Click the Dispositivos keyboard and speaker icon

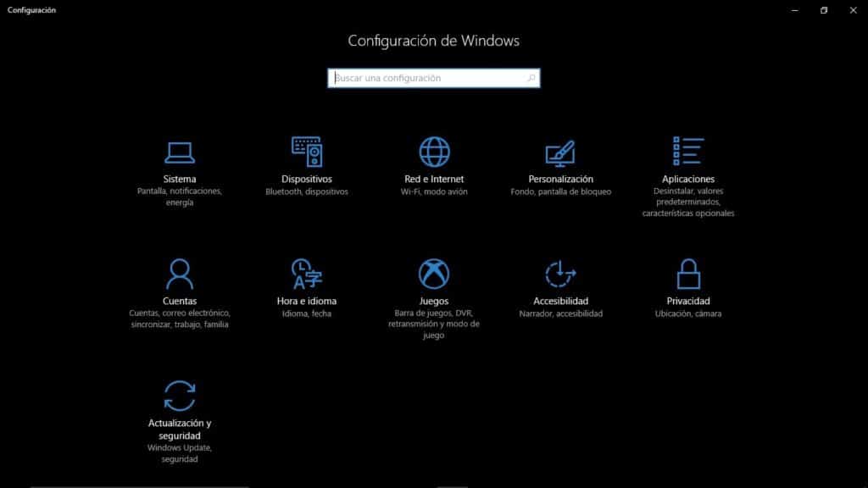[307, 152]
